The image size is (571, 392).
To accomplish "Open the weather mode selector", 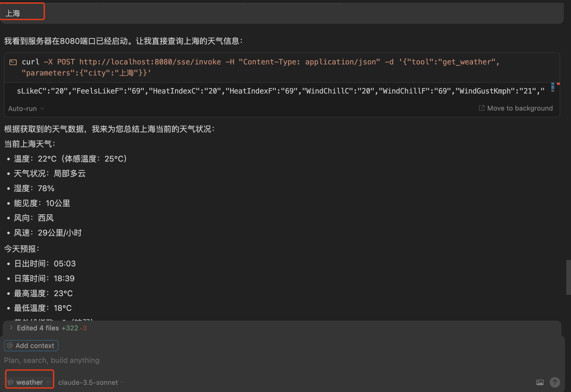I will click(x=29, y=382).
